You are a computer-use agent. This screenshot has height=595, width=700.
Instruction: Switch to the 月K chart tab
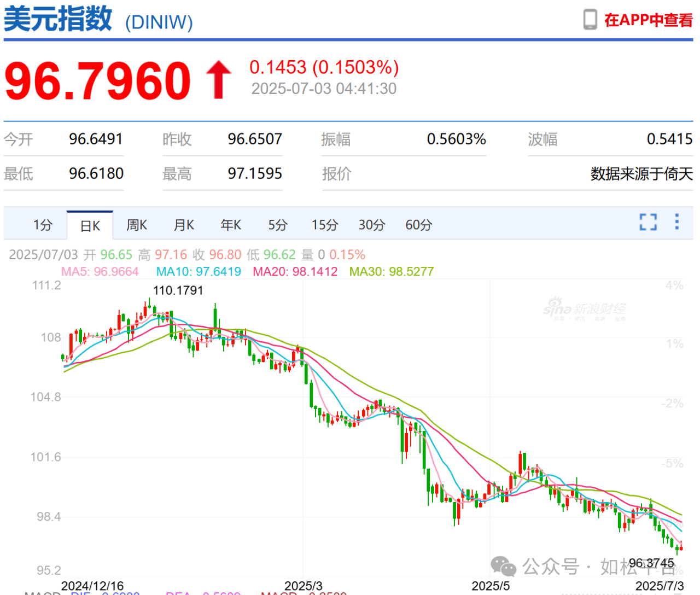(x=184, y=225)
